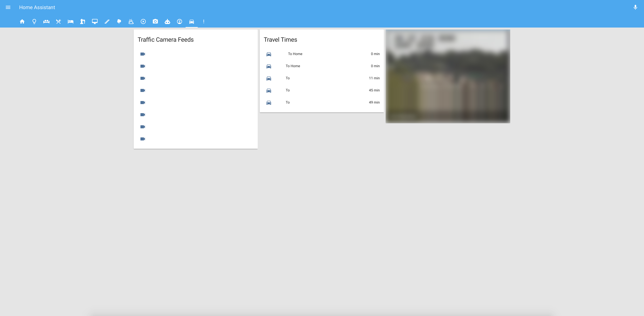Viewport: 644px width, 316px height.
Task: Switch to the camera tab
Action: pyautogui.click(x=155, y=22)
